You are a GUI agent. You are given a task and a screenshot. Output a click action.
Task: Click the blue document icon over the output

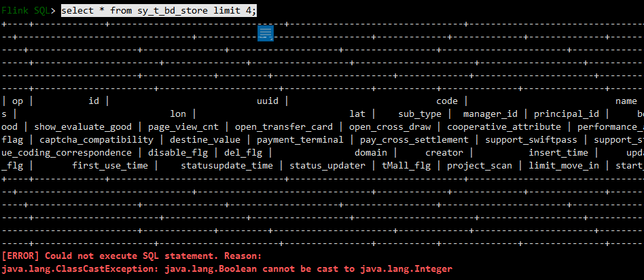[266, 33]
